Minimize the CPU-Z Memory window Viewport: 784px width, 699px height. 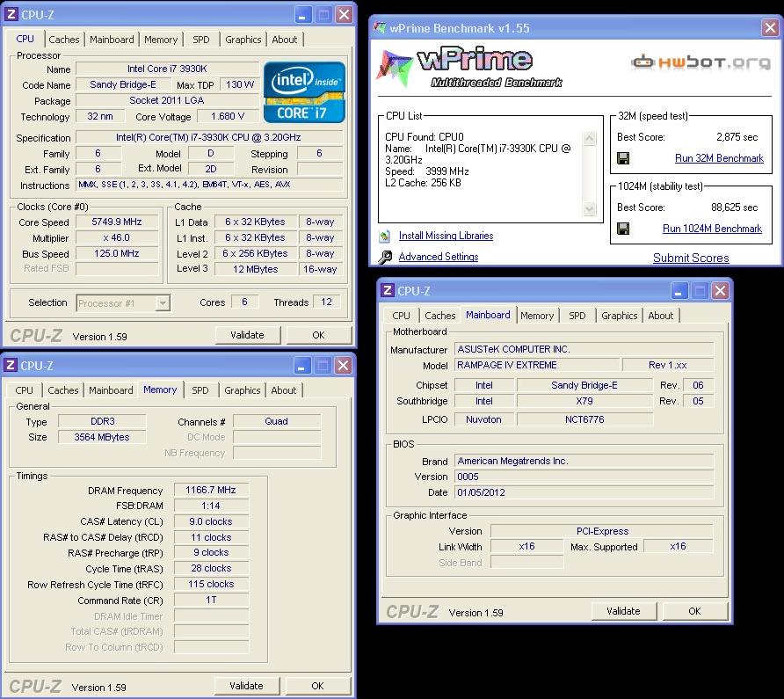click(301, 365)
